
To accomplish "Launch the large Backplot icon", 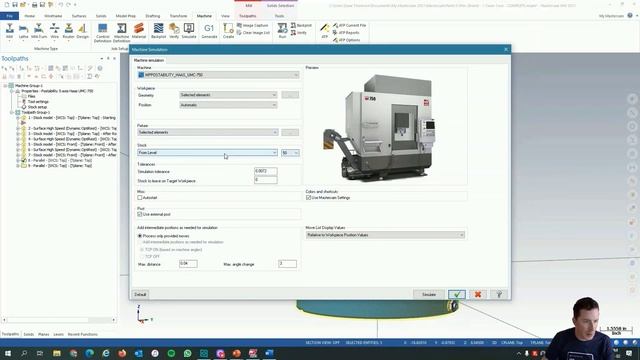I will 158,31.
